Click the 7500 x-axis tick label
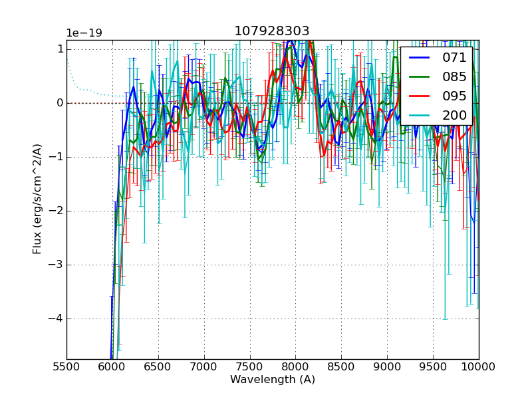This screenshot has width=532, height=399. (249, 366)
